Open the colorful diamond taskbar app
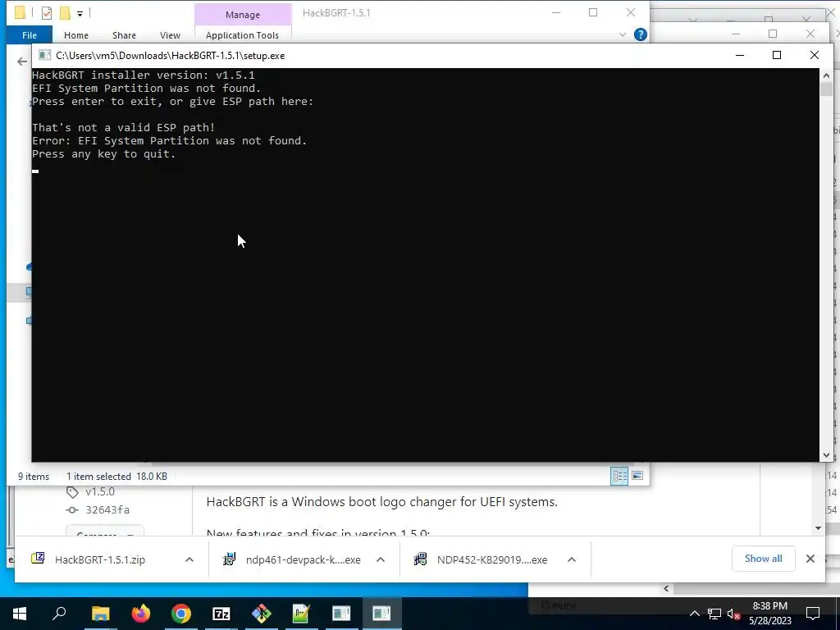Image resolution: width=840 pixels, height=630 pixels. 262,614
